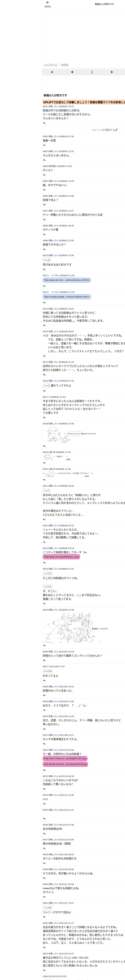Reply to post 0023 with eye_1.jpg link
Image resolution: width=125 pixels, height=980 pixels.
click(44, 563)
